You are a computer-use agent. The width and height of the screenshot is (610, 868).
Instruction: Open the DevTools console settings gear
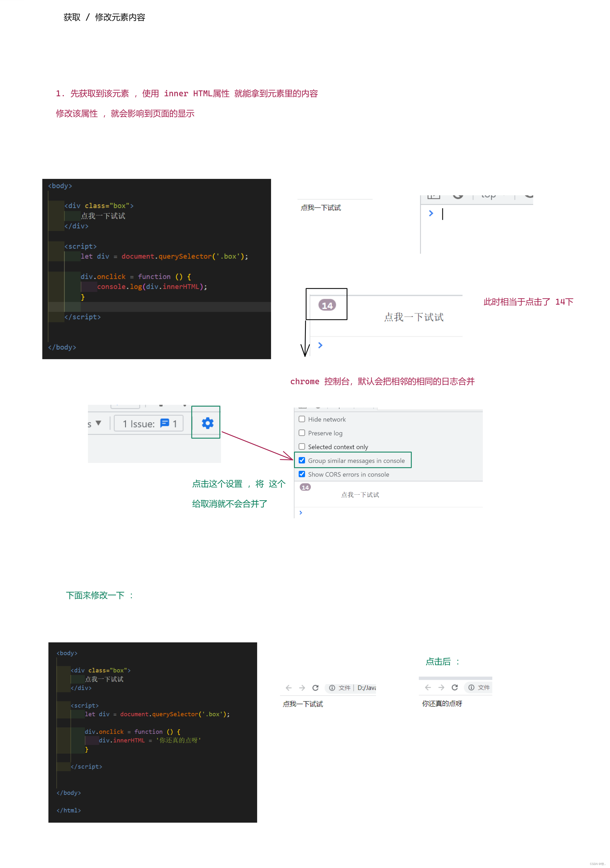(207, 423)
